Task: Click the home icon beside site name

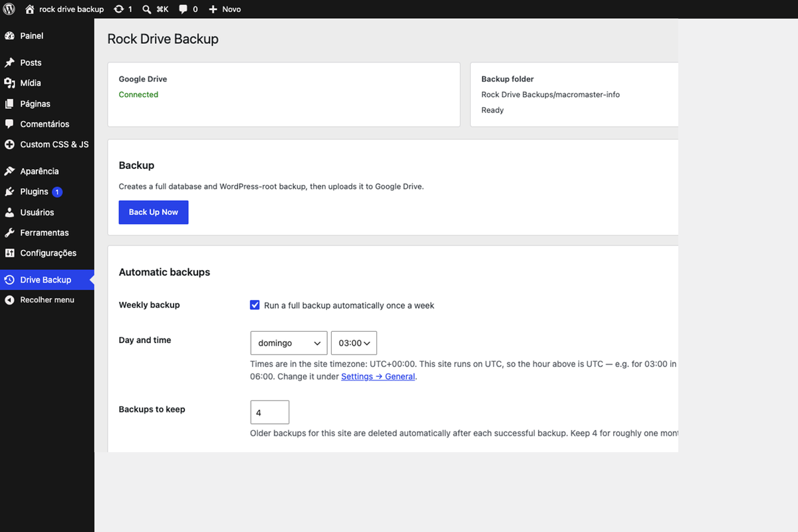Action: [30, 9]
